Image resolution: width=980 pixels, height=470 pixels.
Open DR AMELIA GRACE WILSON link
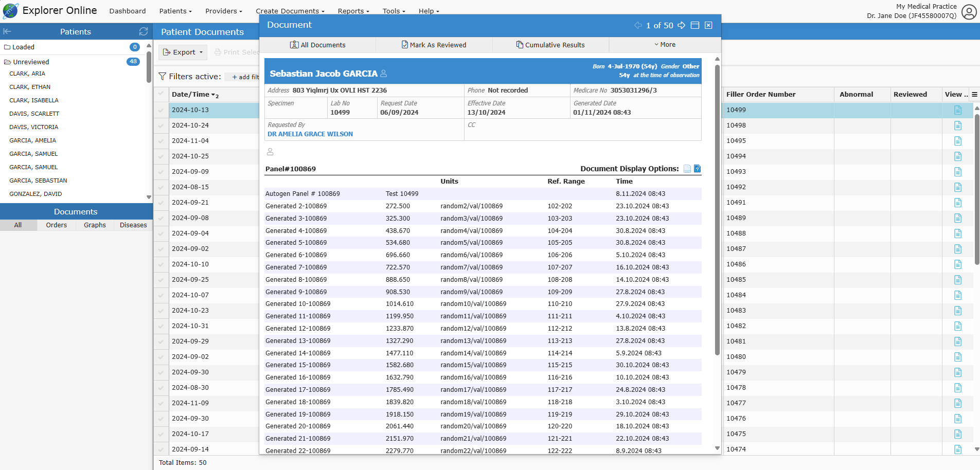(310, 134)
